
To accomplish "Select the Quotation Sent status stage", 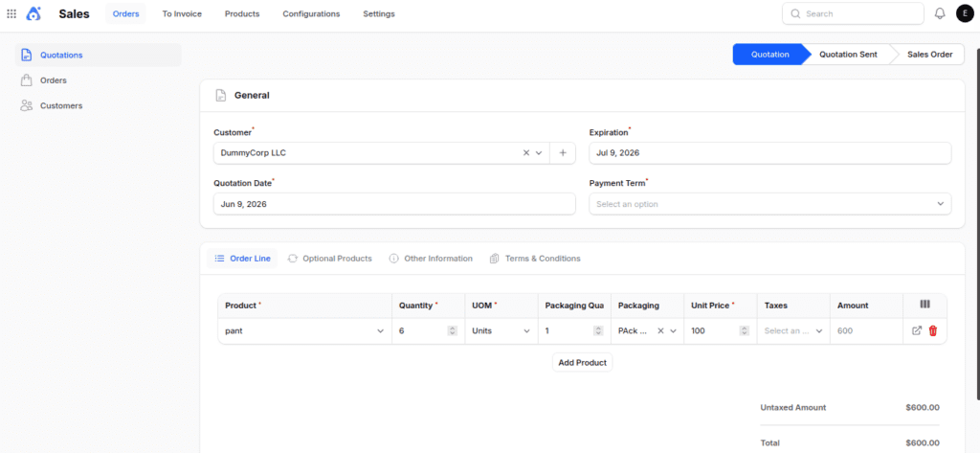I will pyautogui.click(x=848, y=55).
